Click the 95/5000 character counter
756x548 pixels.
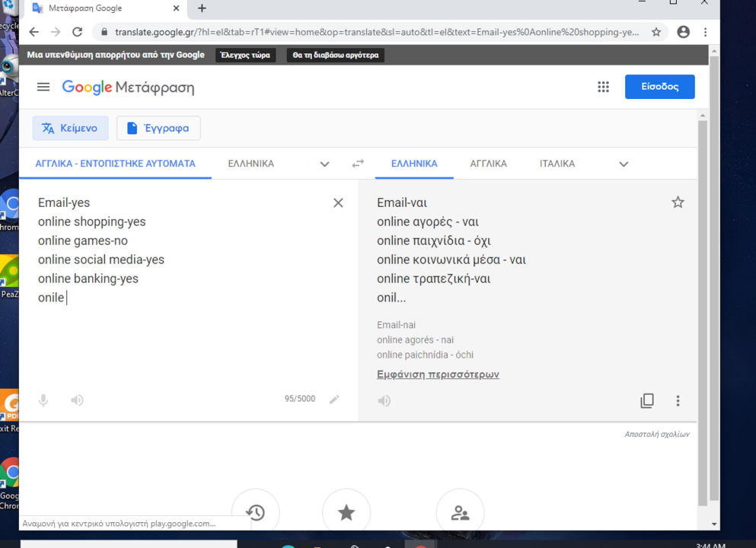click(x=300, y=399)
